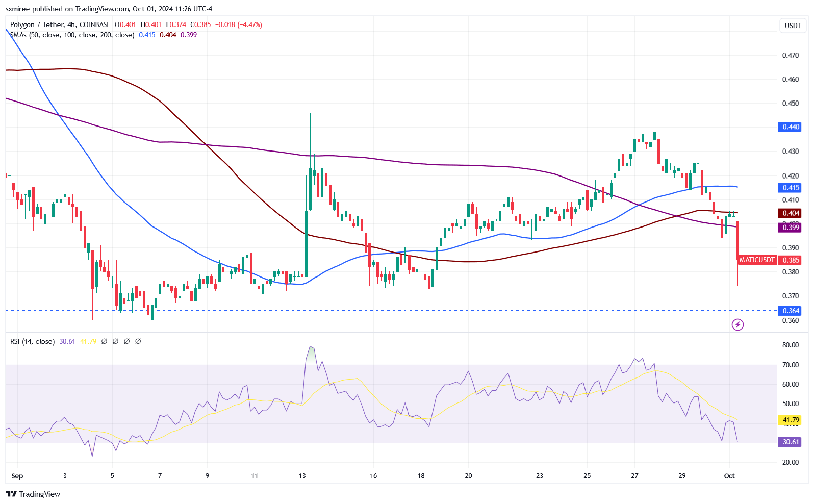Click the 0.364 blue price line label

coord(791,311)
